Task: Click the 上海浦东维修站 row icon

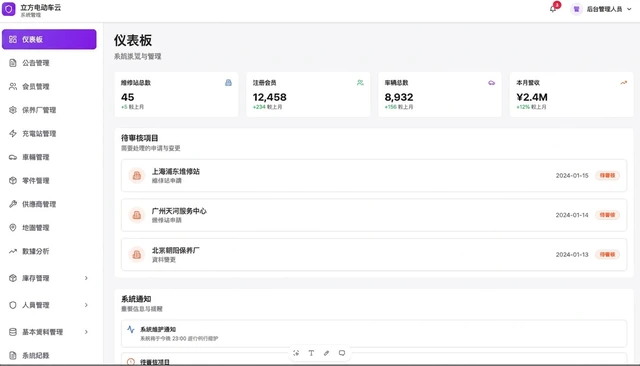Action: point(137,175)
